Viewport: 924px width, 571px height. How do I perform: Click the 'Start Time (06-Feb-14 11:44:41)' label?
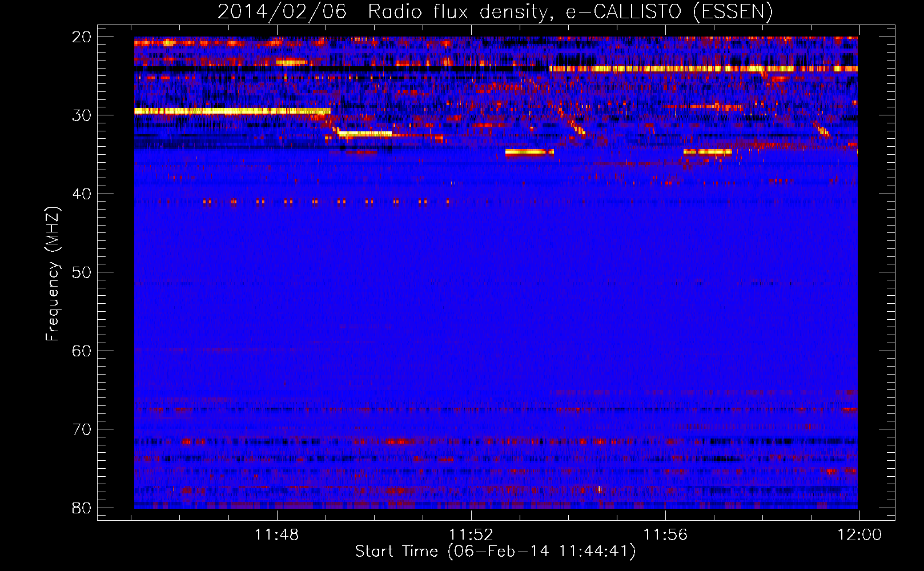pyautogui.click(x=495, y=552)
